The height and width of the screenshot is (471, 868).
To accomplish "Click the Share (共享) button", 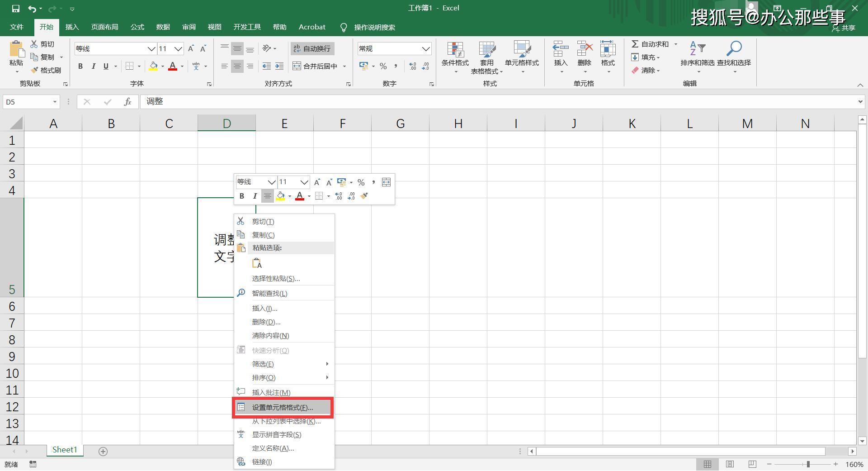I will pyautogui.click(x=844, y=28).
